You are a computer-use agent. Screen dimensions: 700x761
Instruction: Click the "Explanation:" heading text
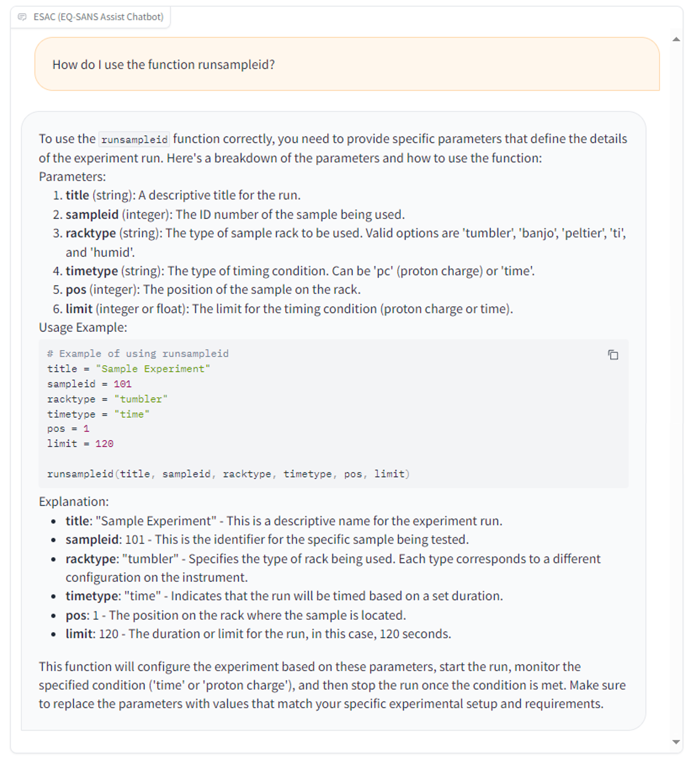tap(74, 502)
